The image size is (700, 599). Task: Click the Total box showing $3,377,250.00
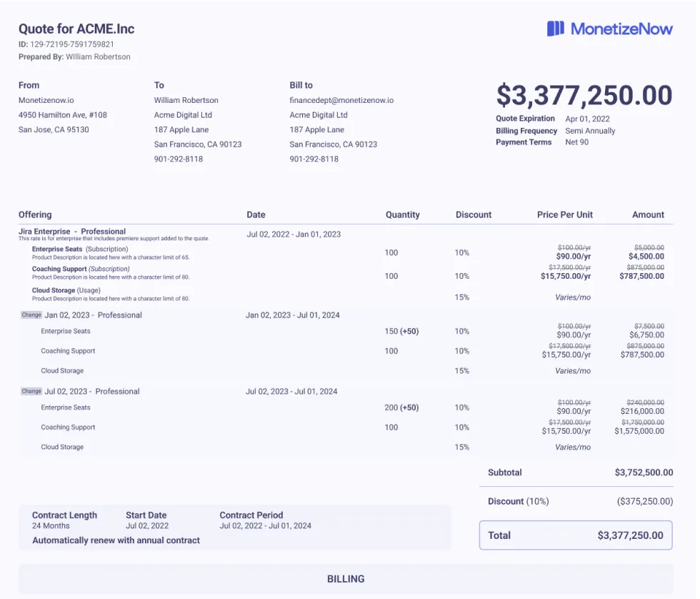(x=576, y=535)
